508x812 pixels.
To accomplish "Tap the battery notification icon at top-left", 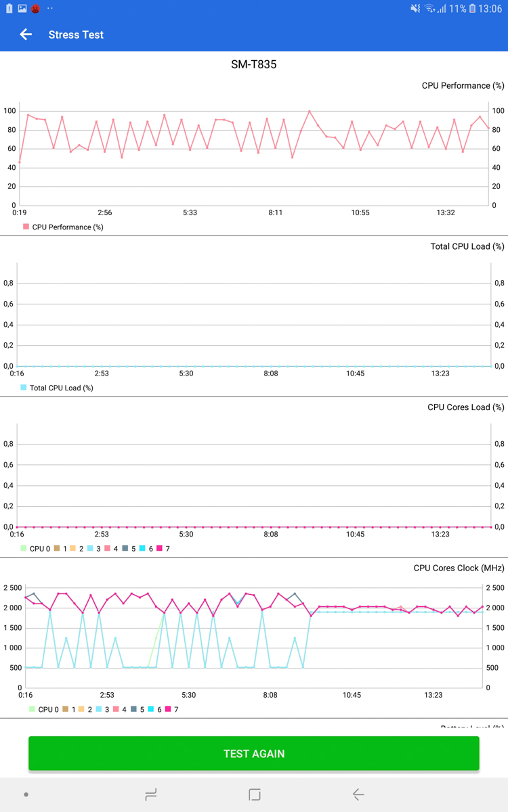I will point(9,9).
